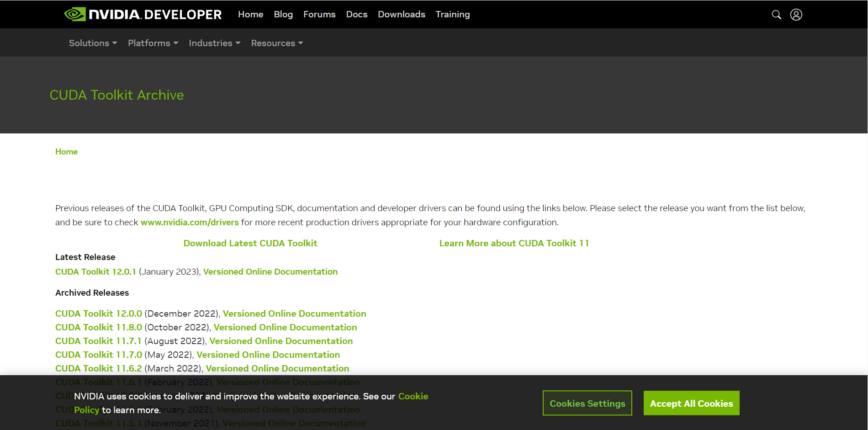868x430 pixels.
Task: Click the CUDA Toolkit Archive heading
Action: [117, 95]
